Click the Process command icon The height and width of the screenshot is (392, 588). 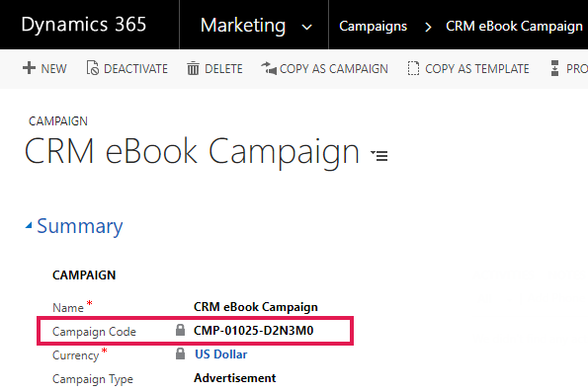click(554, 68)
